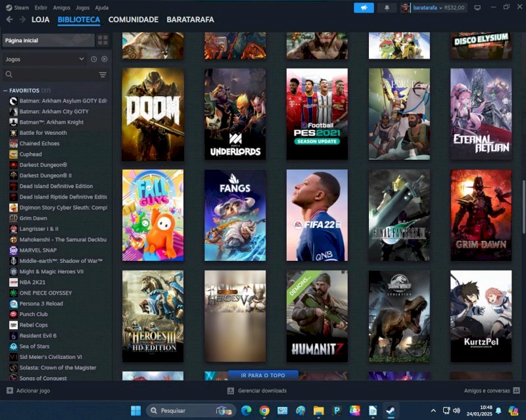Click IR PARA O TOPO button
Viewport: 526px width, 420px height.
263,375
